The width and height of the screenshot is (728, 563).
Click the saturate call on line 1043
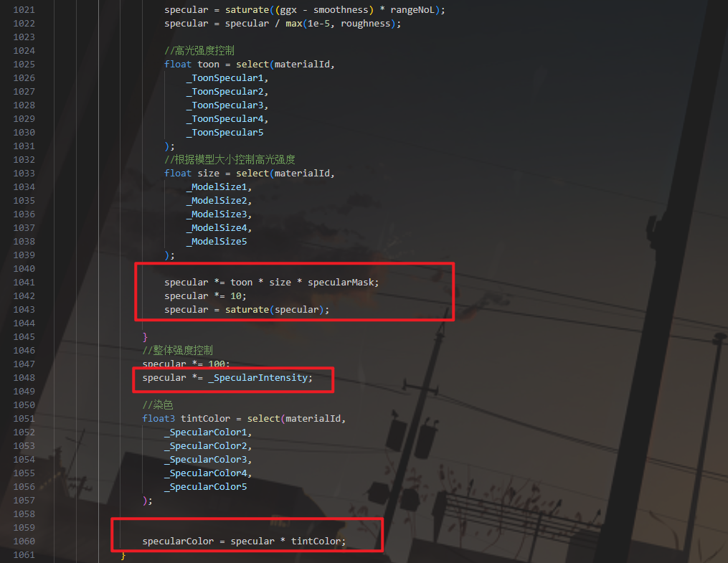point(247,309)
